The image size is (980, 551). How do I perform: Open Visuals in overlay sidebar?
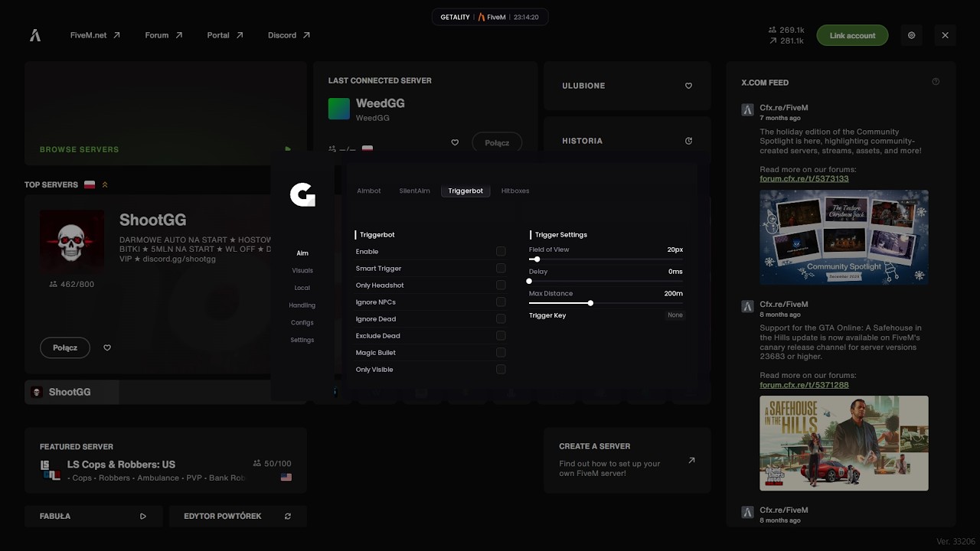click(x=302, y=270)
